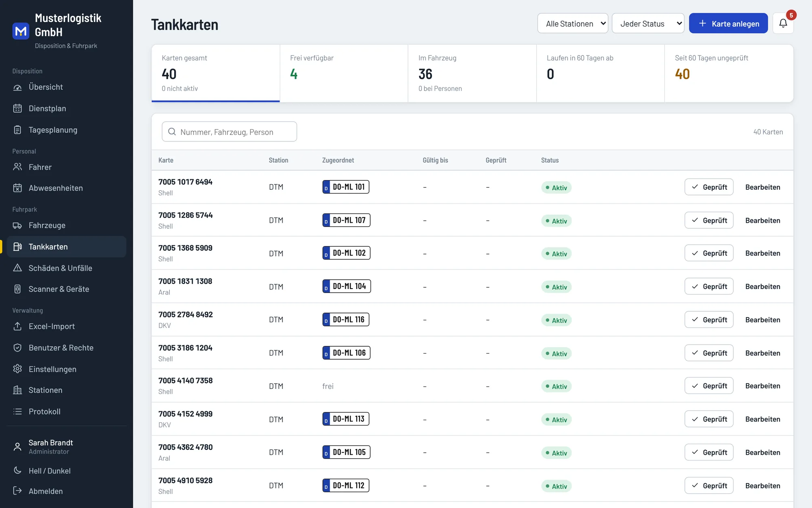Open Fahrzeuge truck icon
The image size is (812, 508).
17,225
